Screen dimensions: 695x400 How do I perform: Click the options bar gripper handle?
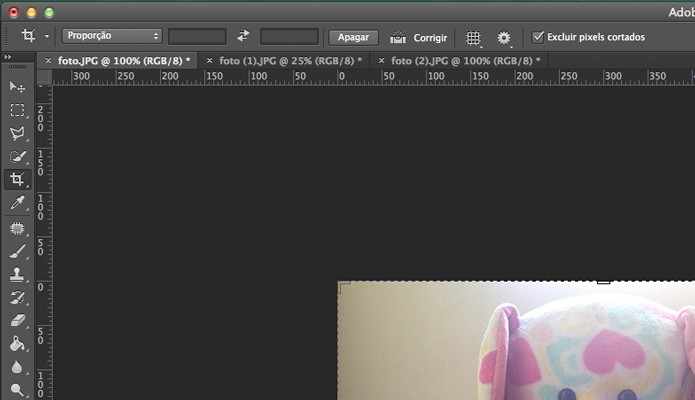click(6, 37)
